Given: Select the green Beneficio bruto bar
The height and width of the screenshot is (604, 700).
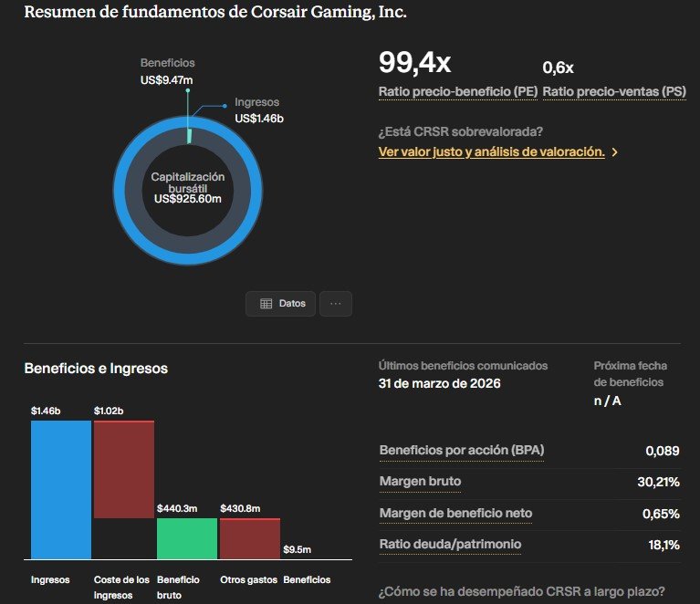Looking at the screenshot, I should pyautogui.click(x=187, y=539).
